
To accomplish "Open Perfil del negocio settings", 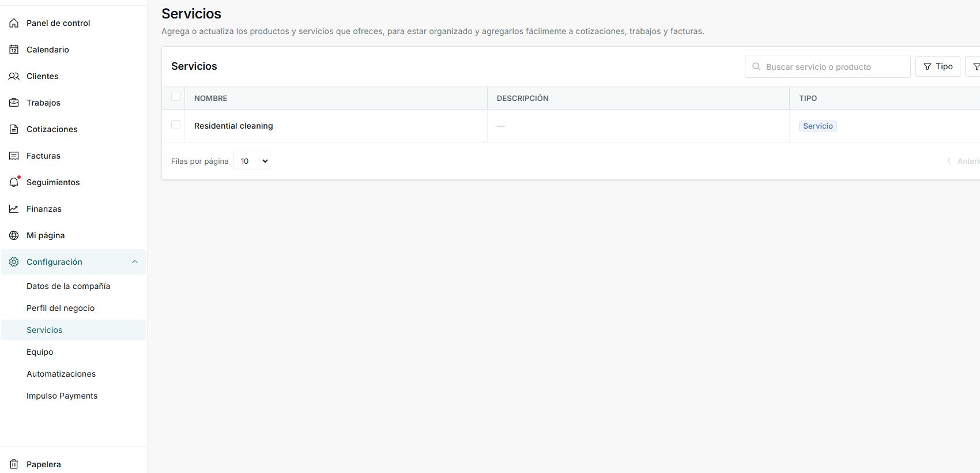I will 74,308.
